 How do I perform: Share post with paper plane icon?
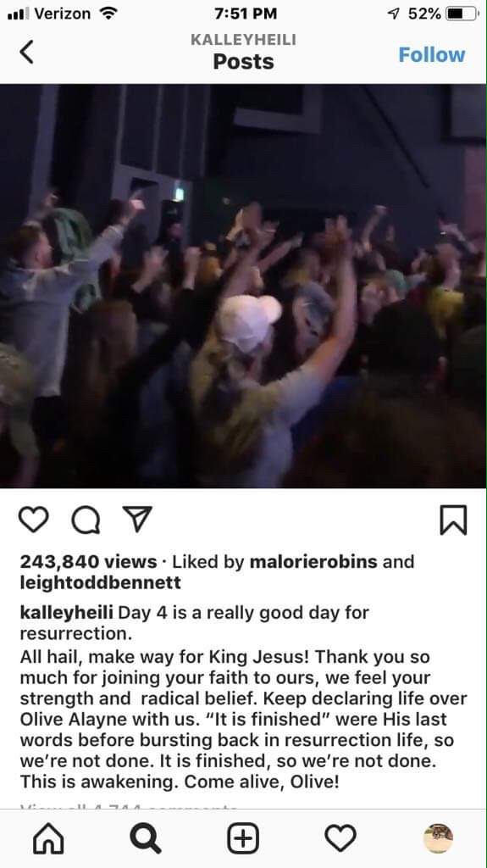[137, 520]
